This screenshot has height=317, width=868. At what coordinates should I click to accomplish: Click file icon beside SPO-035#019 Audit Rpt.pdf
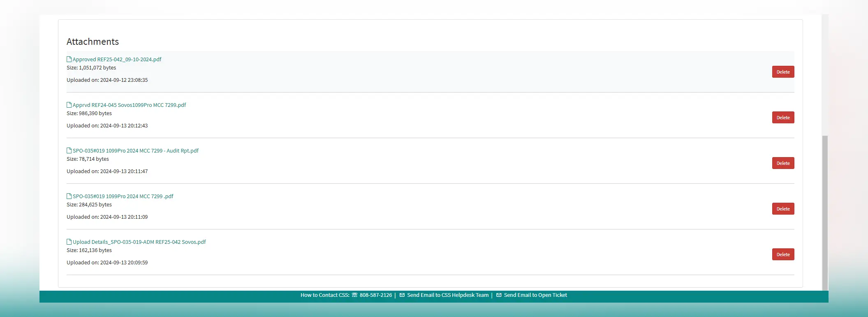point(69,150)
